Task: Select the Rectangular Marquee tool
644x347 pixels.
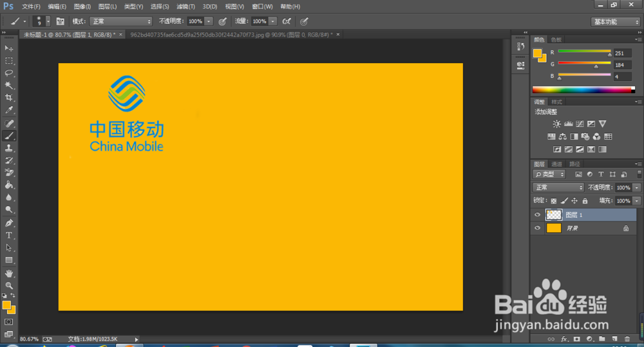Action: 8,61
